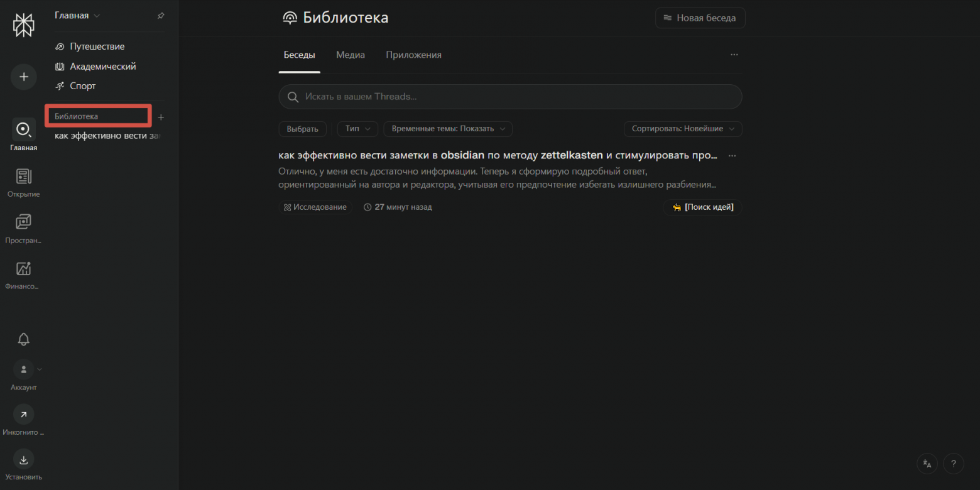Start a new thread with plus button

pyautogui.click(x=24, y=77)
